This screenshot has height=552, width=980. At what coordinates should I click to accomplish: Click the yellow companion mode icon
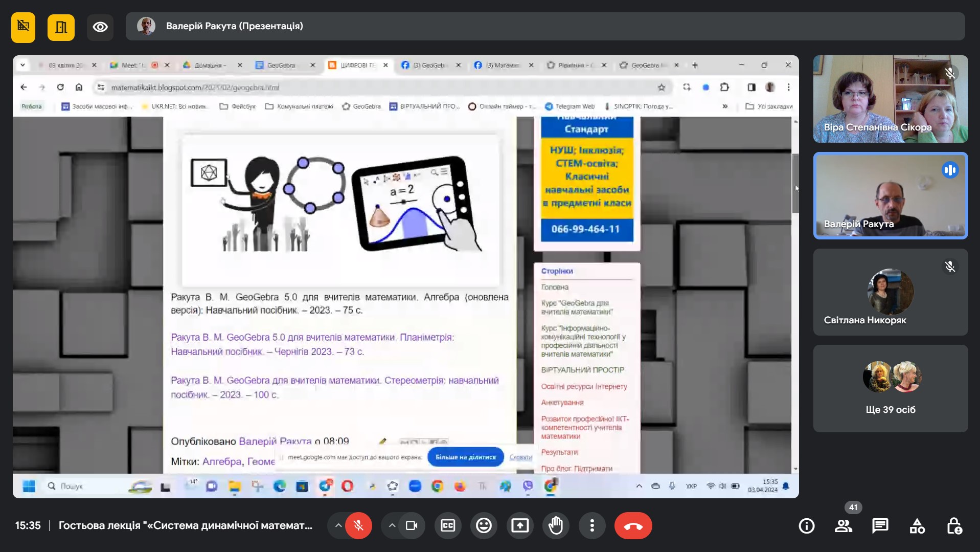click(x=61, y=27)
